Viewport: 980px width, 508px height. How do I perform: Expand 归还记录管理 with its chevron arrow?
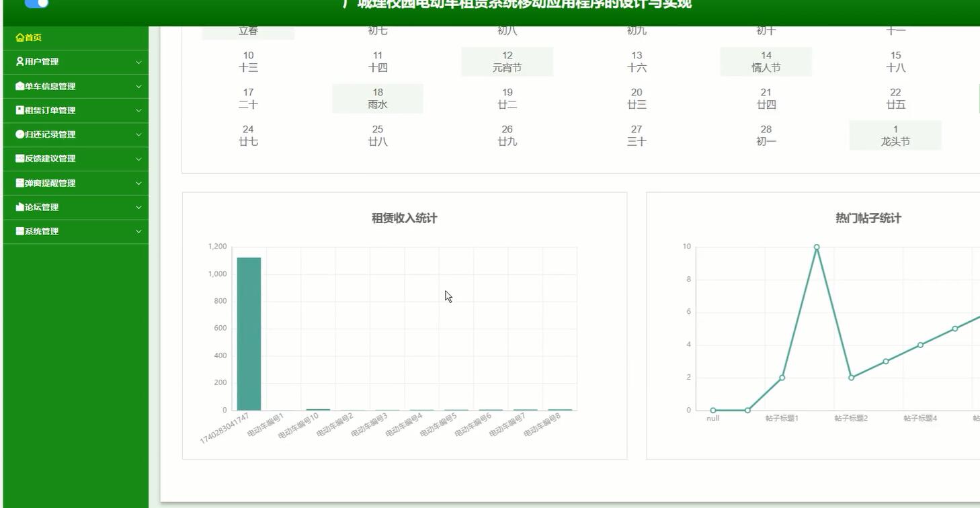138,134
